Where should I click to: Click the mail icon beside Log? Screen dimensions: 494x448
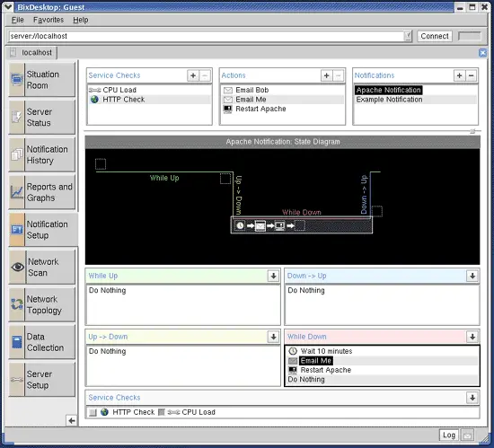[x=467, y=435]
